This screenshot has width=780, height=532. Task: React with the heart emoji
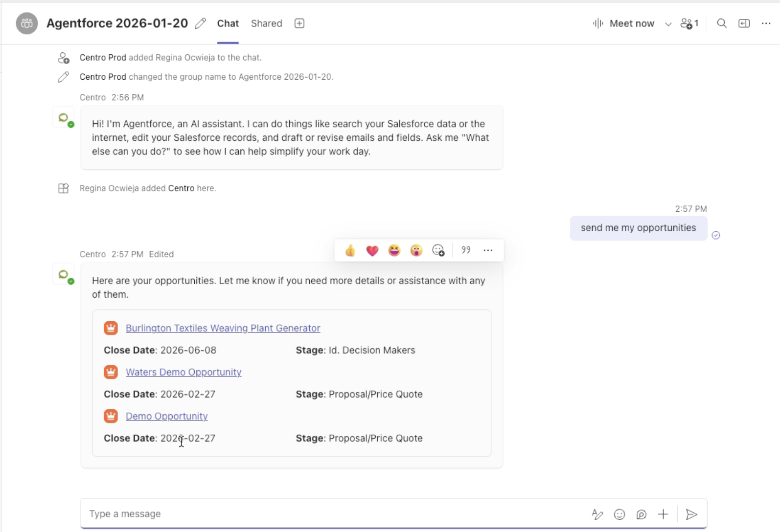[372, 250]
